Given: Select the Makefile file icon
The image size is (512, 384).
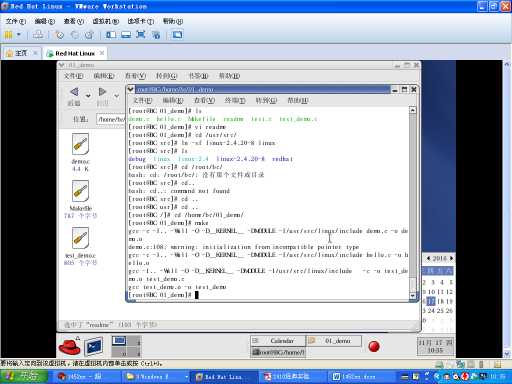Looking at the screenshot, I should (80, 191).
